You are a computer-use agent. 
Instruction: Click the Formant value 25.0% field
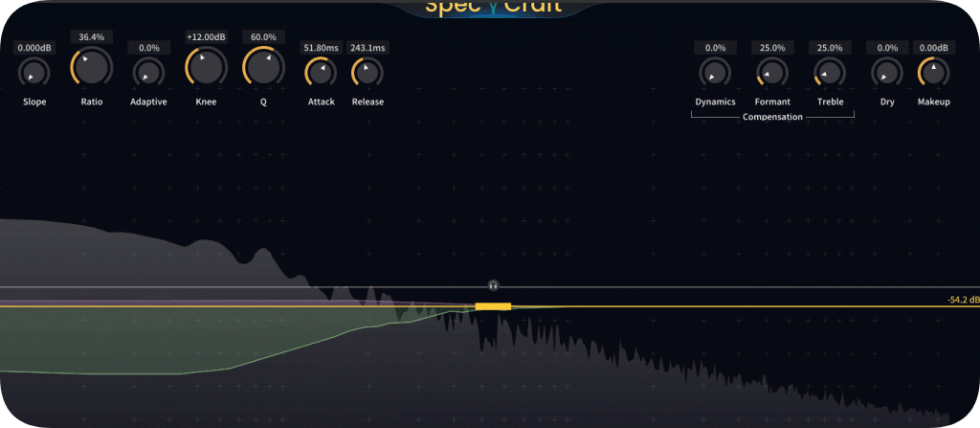(x=772, y=48)
